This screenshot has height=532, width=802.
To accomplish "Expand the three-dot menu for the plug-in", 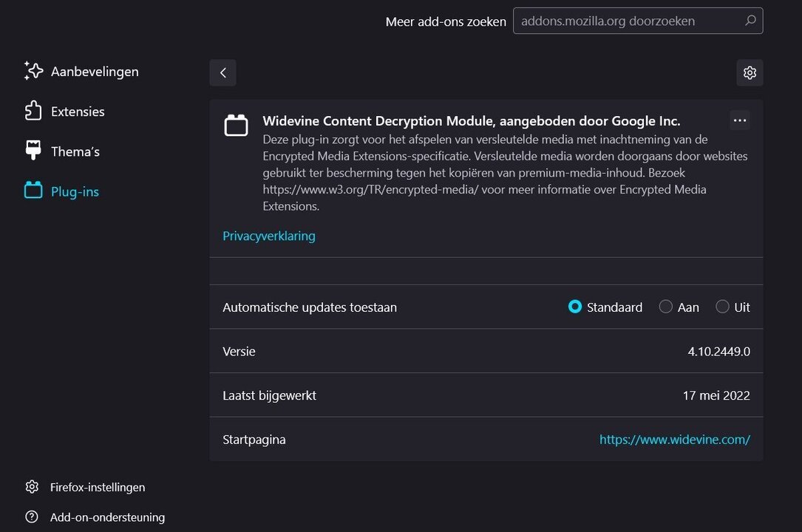I will [x=739, y=120].
